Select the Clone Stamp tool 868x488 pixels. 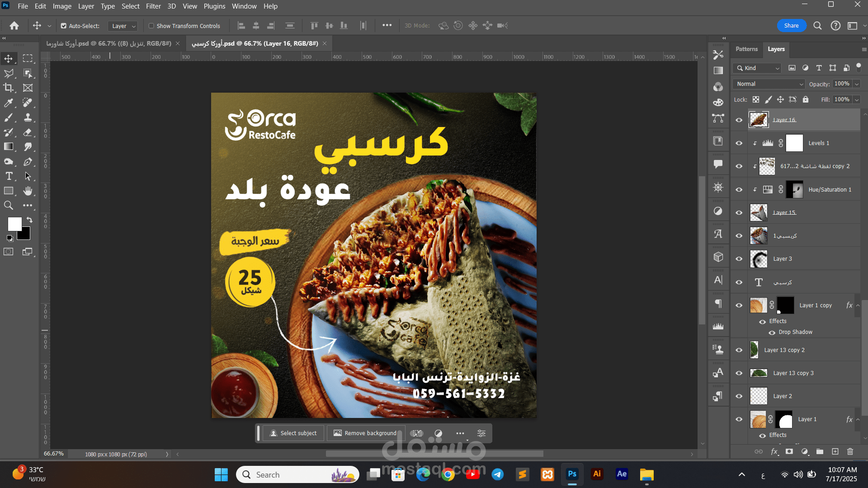(28, 117)
